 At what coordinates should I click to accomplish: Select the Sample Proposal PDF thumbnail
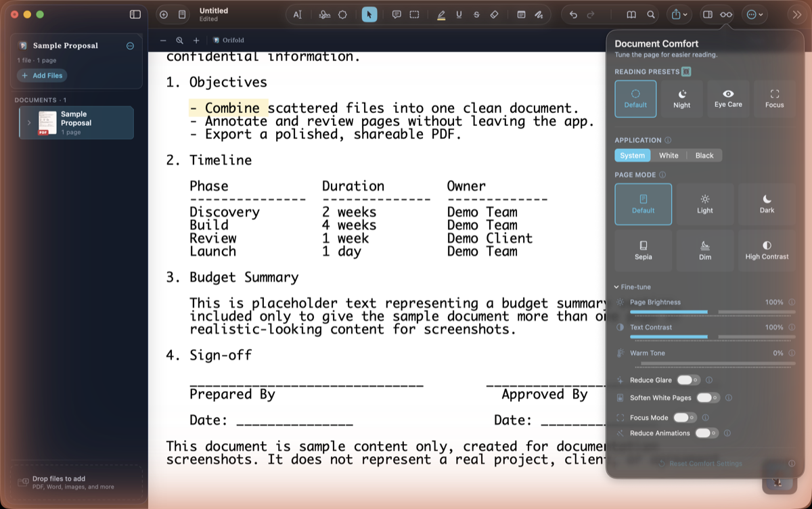tap(47, 123)
